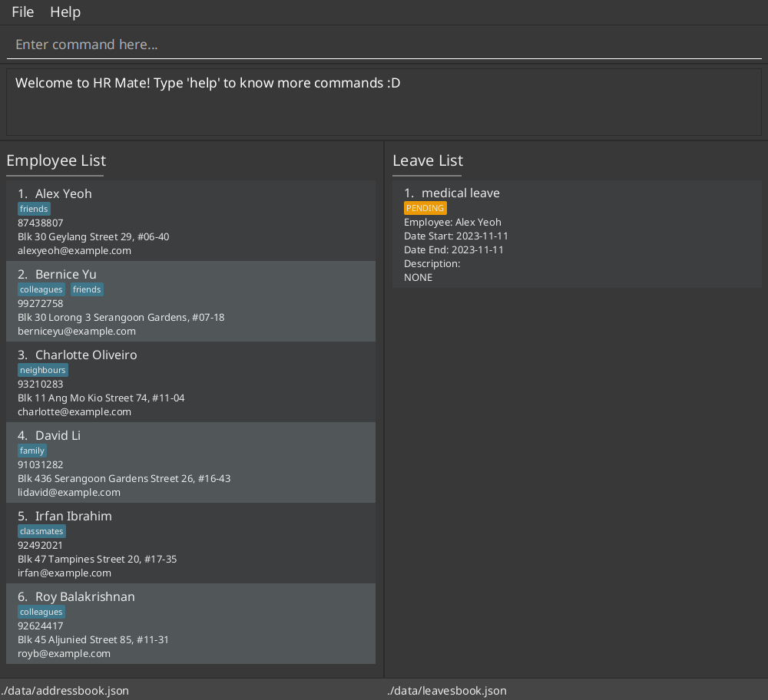Click address Blk 47 Tampines Street 20

(x=98, y=559)
